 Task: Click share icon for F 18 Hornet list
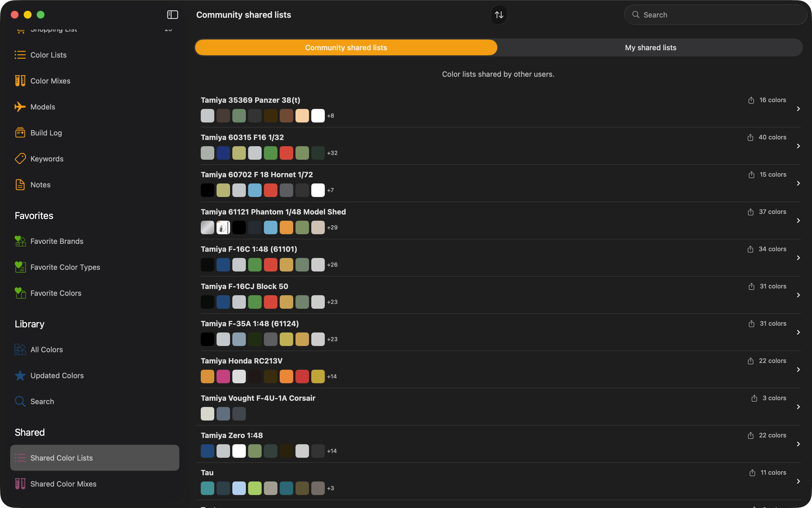pyautogui.click(x=751, y=175)
